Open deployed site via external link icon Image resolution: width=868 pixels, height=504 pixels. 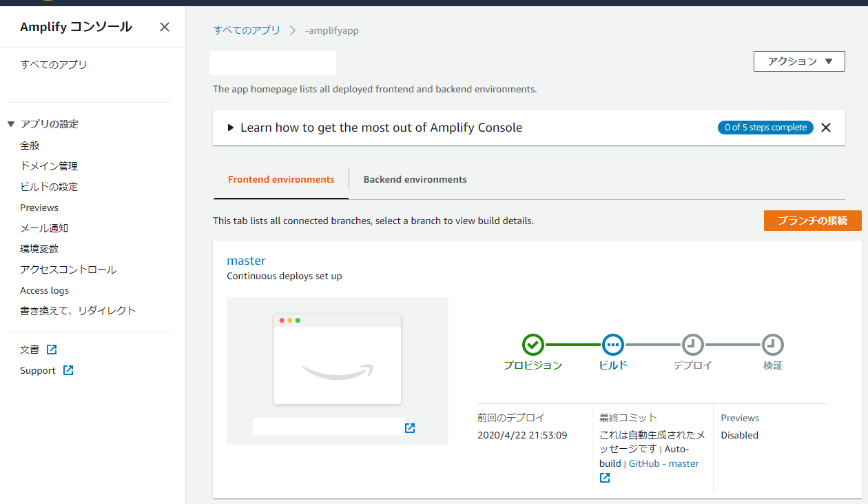[410, 428]
